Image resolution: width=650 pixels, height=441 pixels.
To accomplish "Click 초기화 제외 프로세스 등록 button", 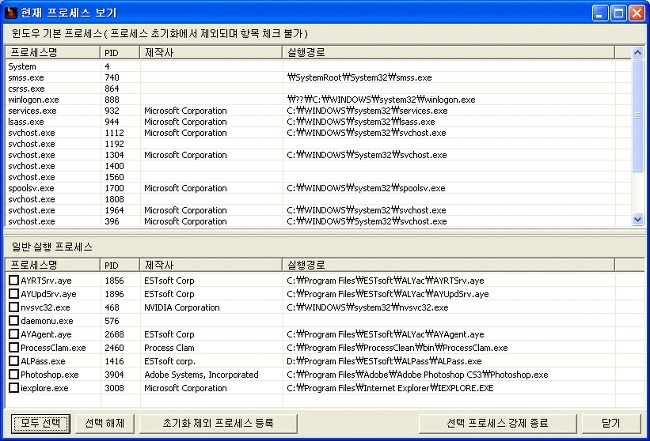I will [x=218, y=423].
